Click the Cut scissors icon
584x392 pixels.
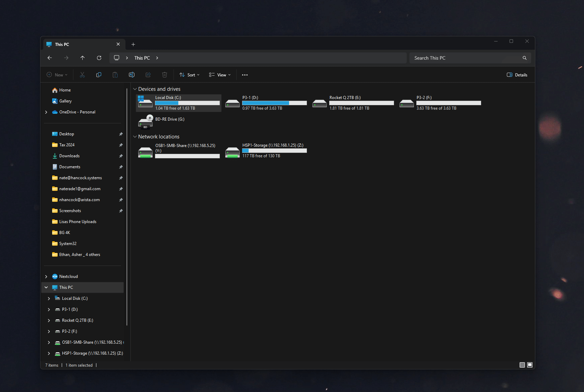pyautogui.click(x=82, y=75)
